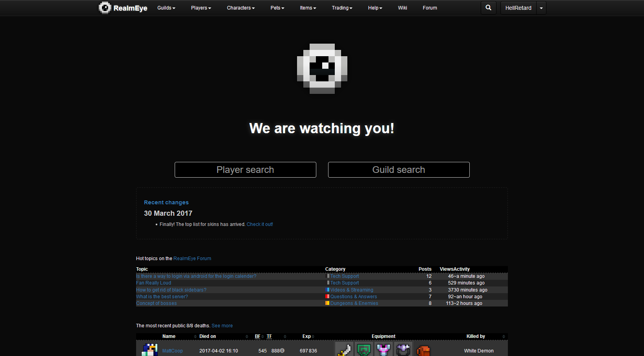This screenshot has width=644, height=356.
Task: Click the 30 March 2017 heading
Action: 168,213
